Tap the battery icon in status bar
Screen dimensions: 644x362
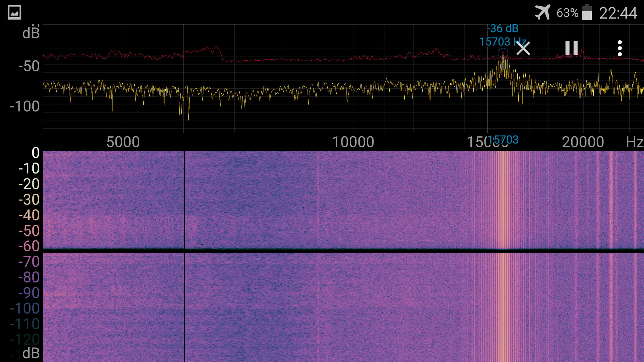[587, 13]
